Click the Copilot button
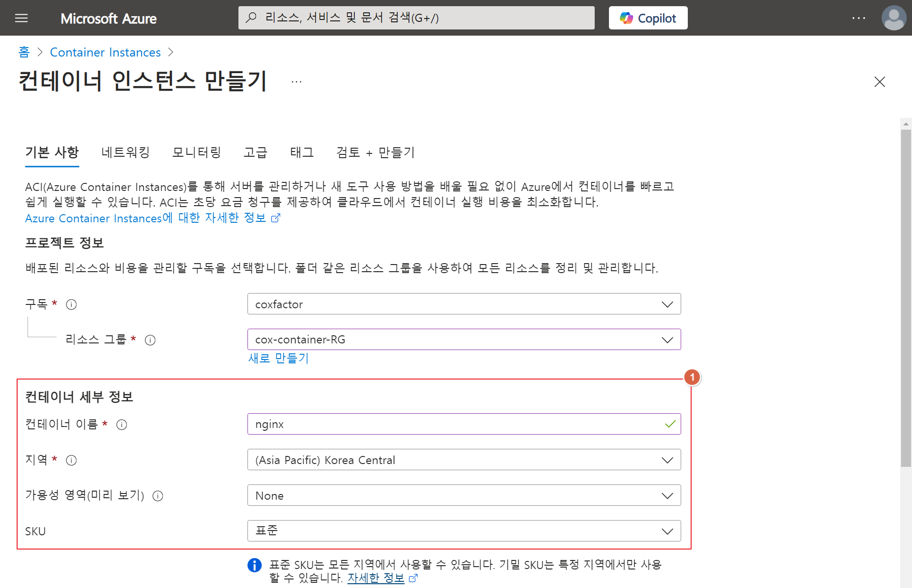Viewport: 912px width, 588px height. pos(648,18)
